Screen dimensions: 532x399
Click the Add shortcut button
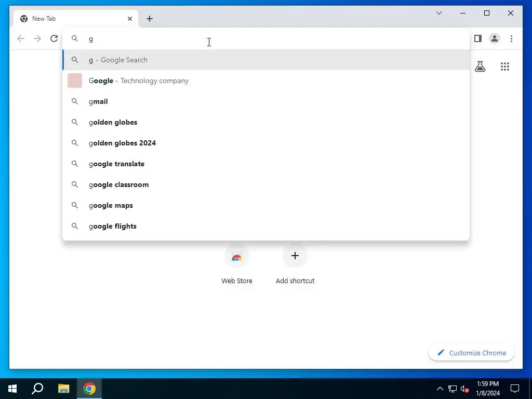pyautogui.click(x=295, y=264)
